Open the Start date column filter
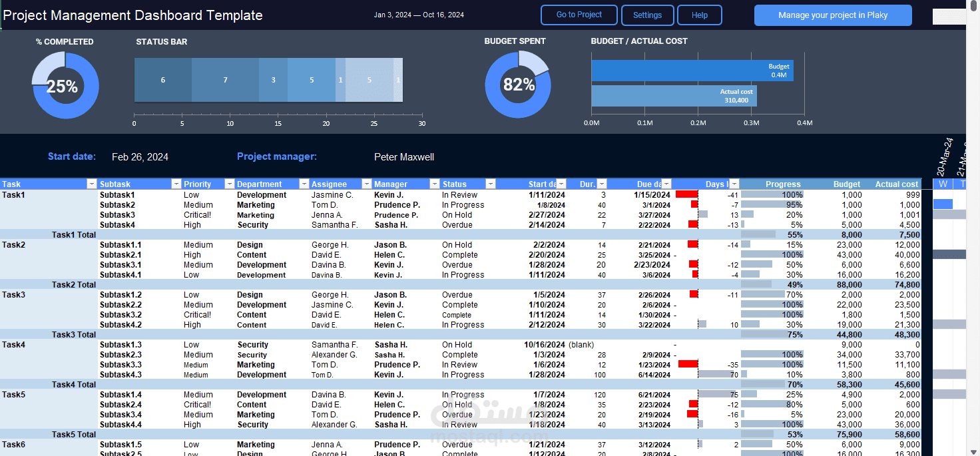The image size is (980, 456). [x=561, y=184]
